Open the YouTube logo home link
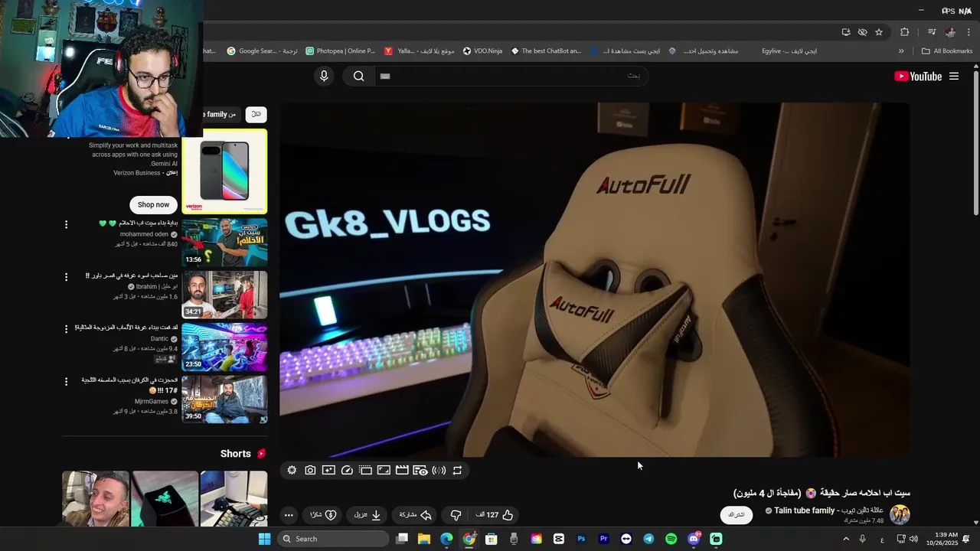Screen dimensions: 980x551 pos(918,76)
